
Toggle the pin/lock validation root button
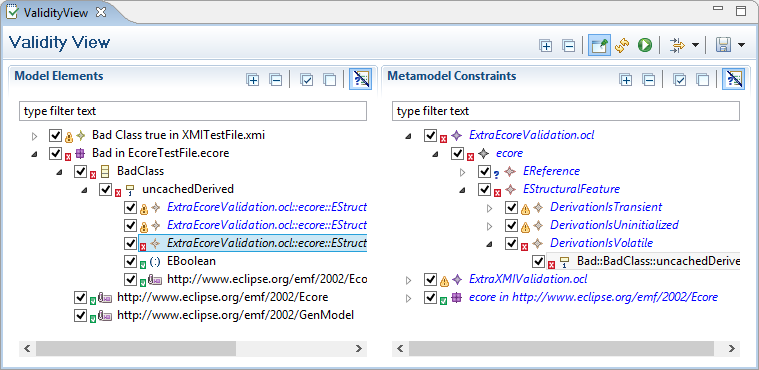tap(599, 46)
